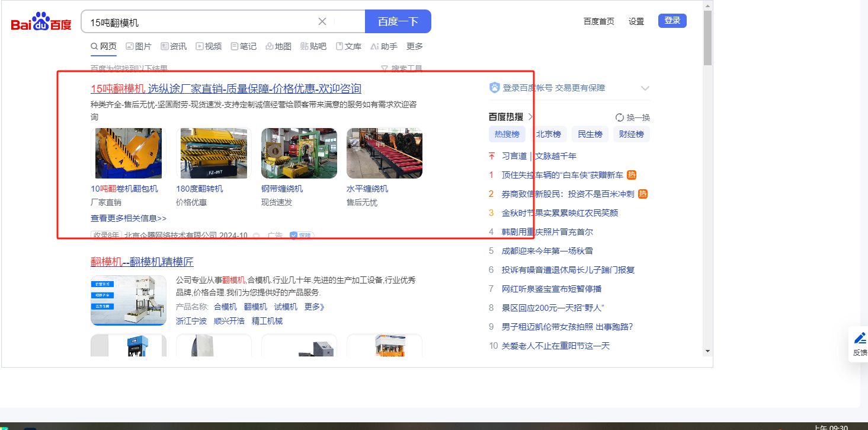The height and width of the screenshot is (430, 868).
Task: Click the page scrollbar up arrow
Action: pyautogui.click(x=707, y=5)
